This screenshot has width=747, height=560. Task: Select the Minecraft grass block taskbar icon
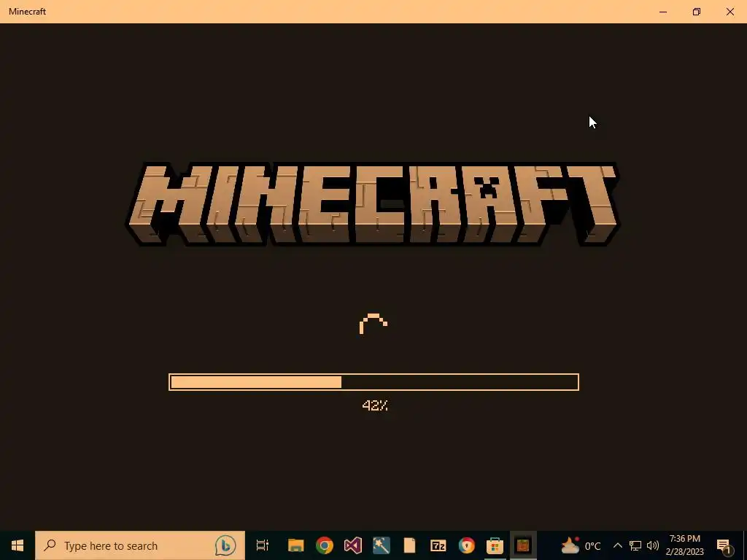523,545
